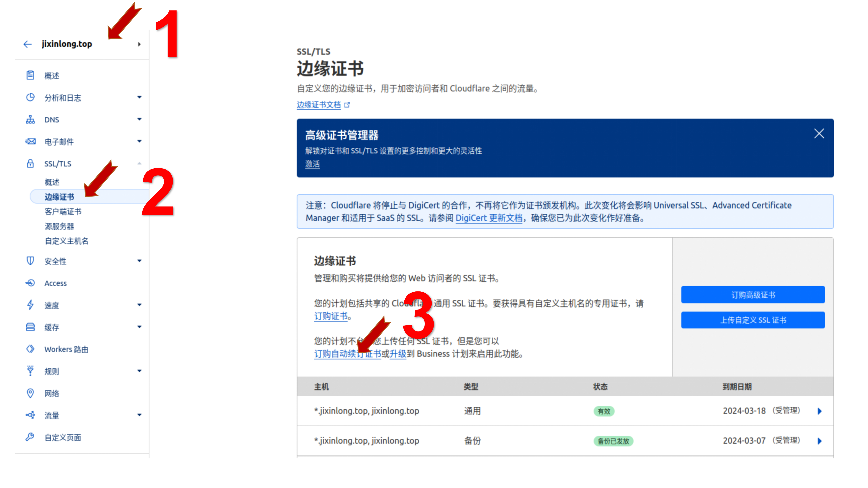Click the 分析和日志 pie chart icon
Image resolution: width=868 pixels, height=488 pixels.
pyautogui.click(x=30, y=97)
